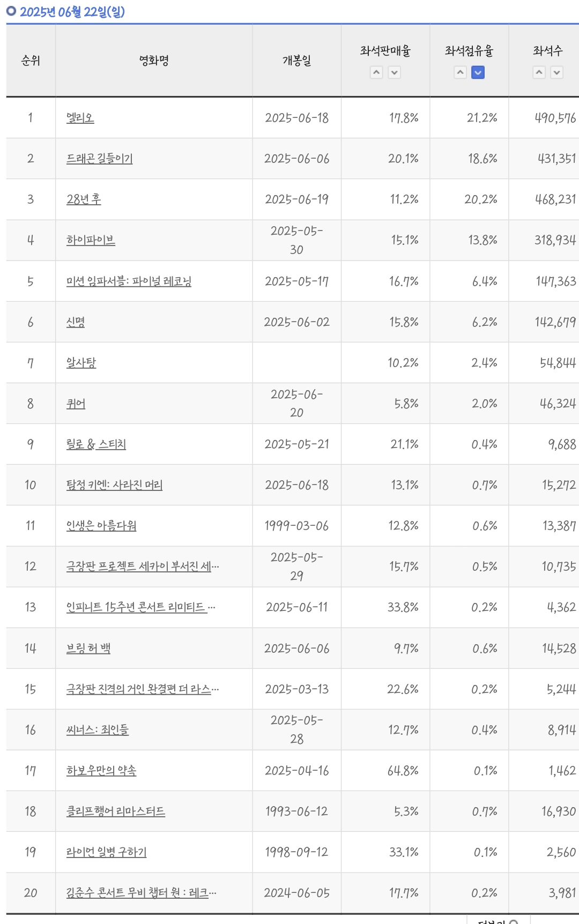Screen dimensions: 579x924
Task: Open the movie link 하이파이브
Action: pos(91,240)
